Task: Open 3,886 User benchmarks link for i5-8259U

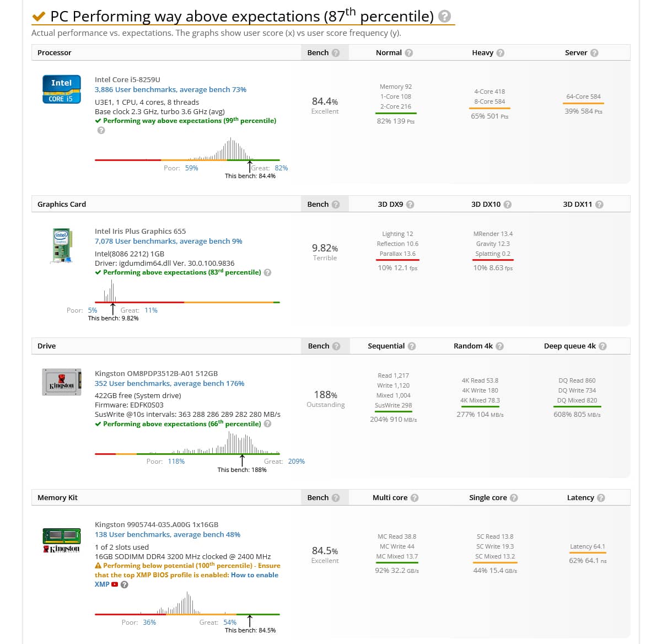Action: tap(170, 90)
